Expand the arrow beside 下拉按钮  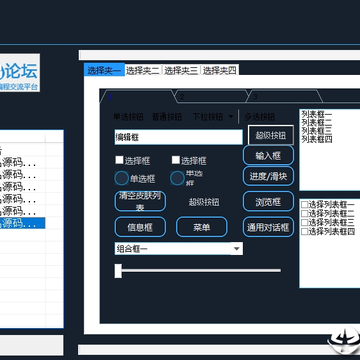point(231,117)
